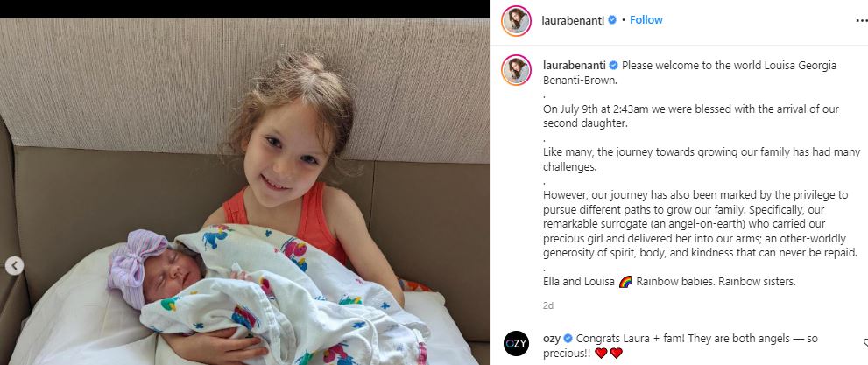This screenshot has height=365, width=868.
Task: Open the more options three-dot menu
Action: point(863,20)
